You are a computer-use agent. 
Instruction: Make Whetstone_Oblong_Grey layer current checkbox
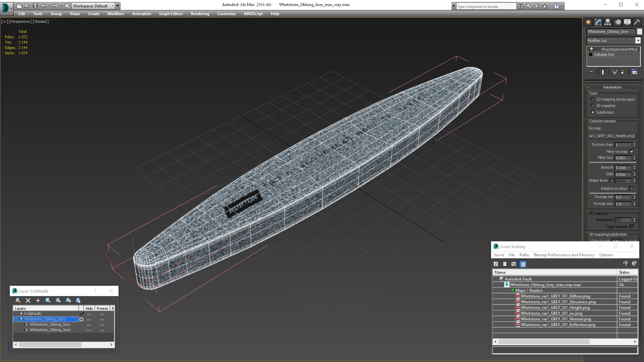point(81,319)
